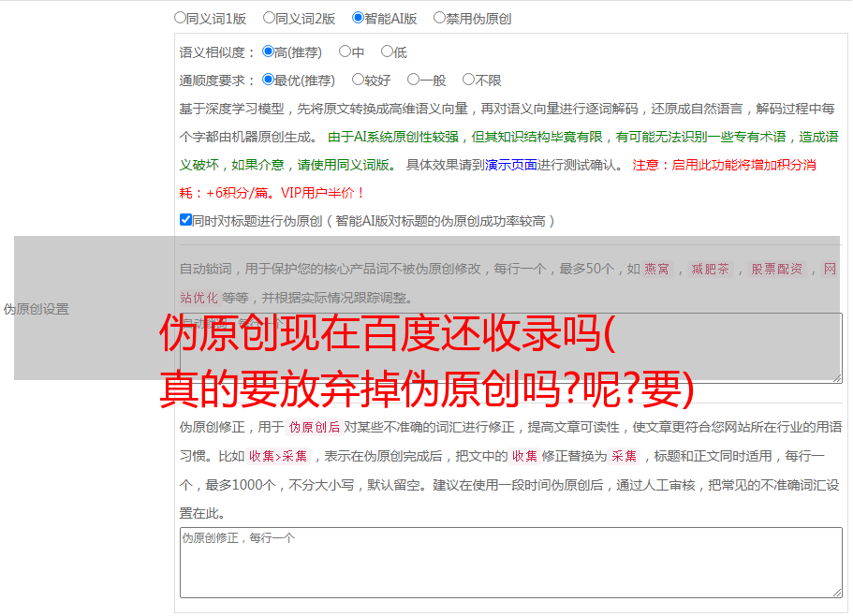The width and height of the screenshot is (853, 616).
Task: Grab resize handle of 伪原创修正 textarea
Action: pos(837,593)
